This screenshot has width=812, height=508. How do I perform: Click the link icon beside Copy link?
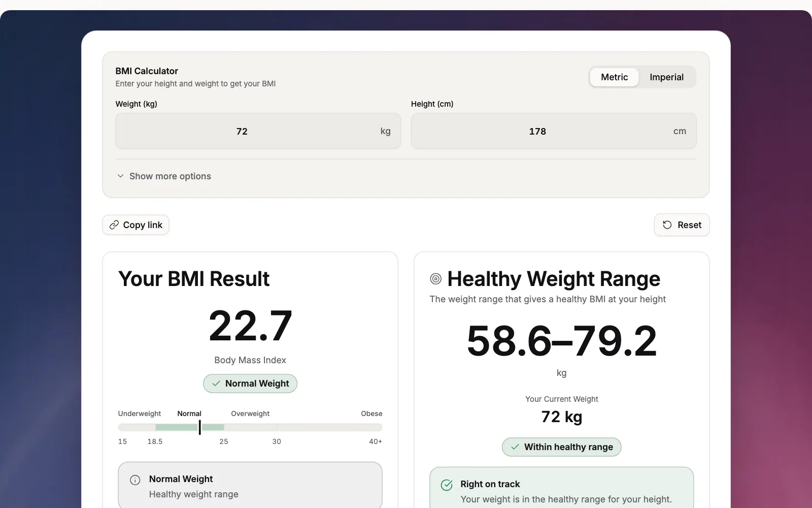pos(114,225)
